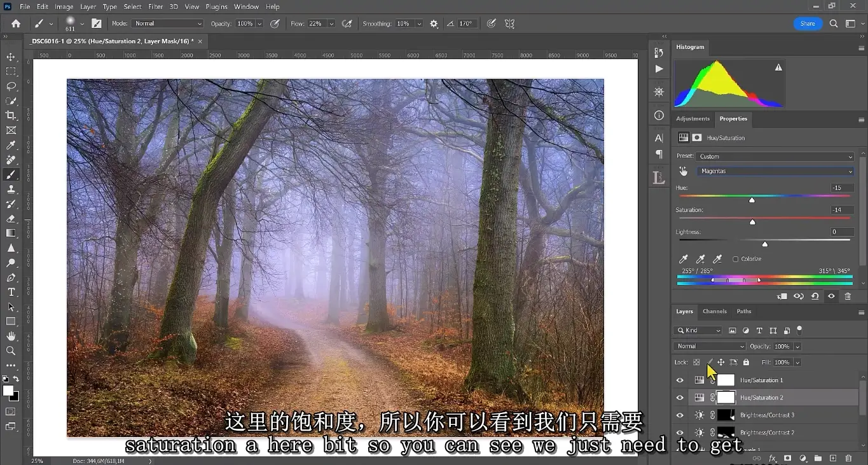This screenshot has width=868, height=465.
Task: Select the Crop tool
Action: 11,115
